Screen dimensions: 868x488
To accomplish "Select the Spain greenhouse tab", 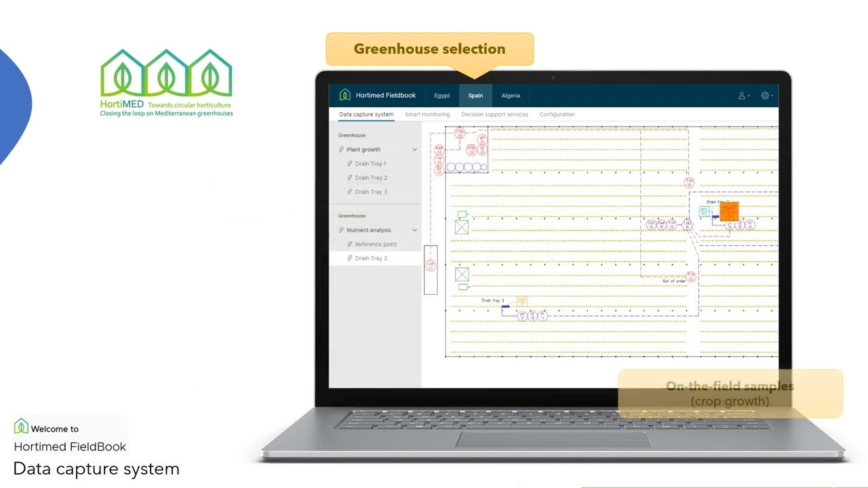I will click(x=475, y=96).
